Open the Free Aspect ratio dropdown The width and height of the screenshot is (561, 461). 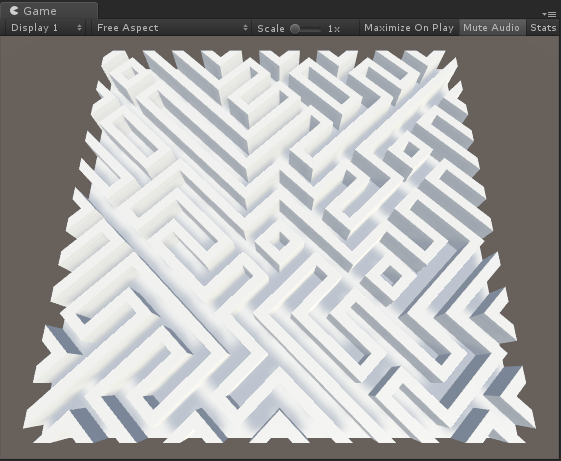click(171, 28)
